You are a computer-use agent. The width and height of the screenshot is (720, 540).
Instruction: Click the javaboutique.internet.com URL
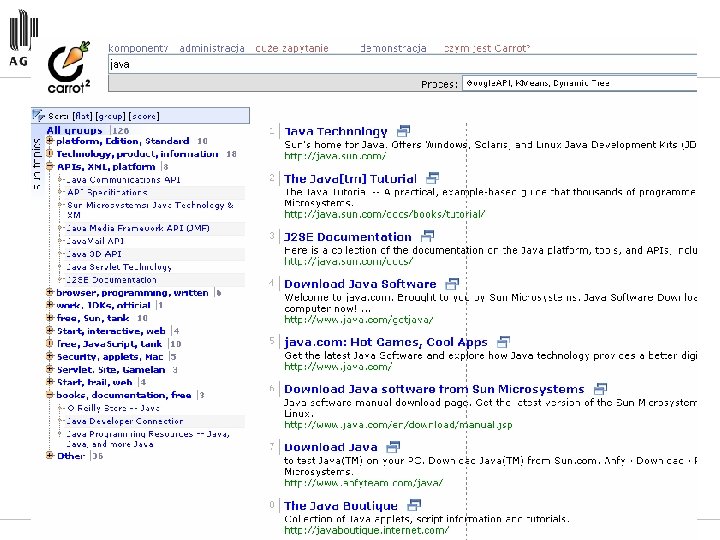(366, 530)
